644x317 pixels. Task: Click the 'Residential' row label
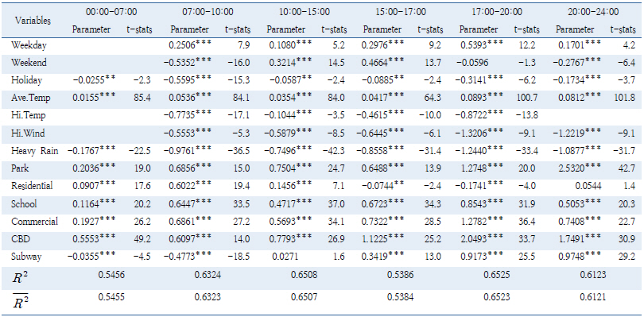click(x=32, y=186)
